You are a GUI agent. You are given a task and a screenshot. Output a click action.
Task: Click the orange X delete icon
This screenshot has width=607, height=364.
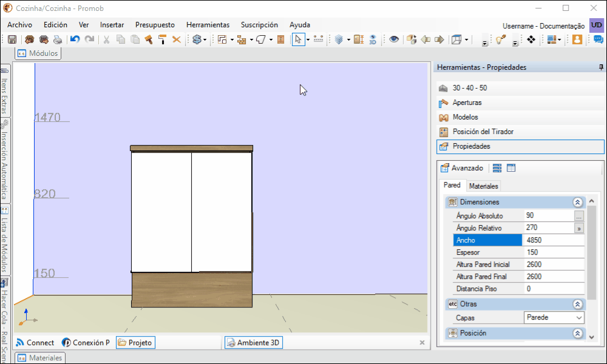click(x=177, y=39)
